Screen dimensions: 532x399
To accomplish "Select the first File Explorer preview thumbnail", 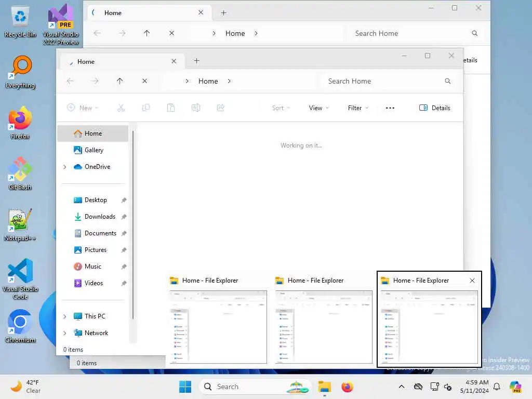I will click(218, 321).
